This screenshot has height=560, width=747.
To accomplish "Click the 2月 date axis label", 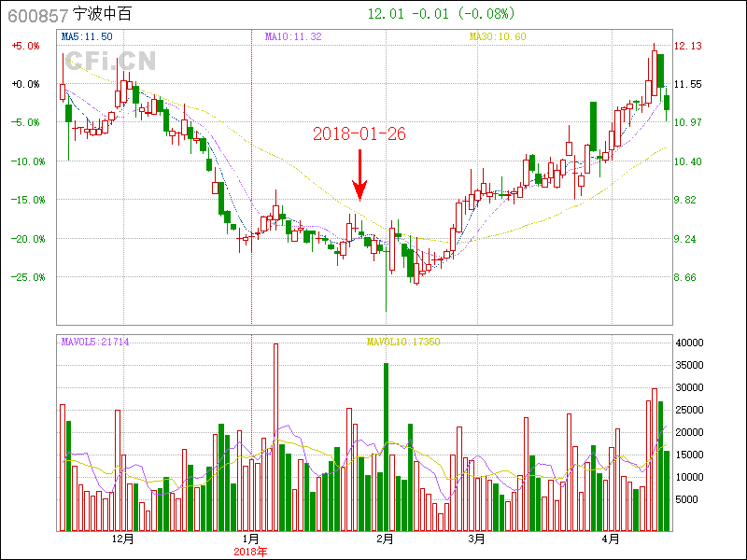I will [x=385, y=539].
